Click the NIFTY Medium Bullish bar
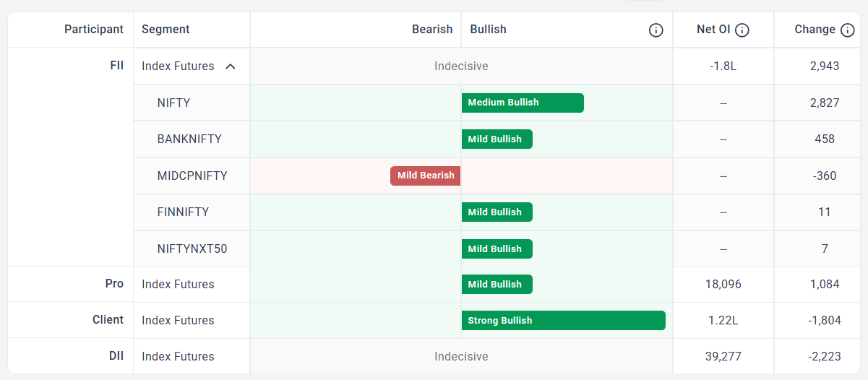 point(523,103)
